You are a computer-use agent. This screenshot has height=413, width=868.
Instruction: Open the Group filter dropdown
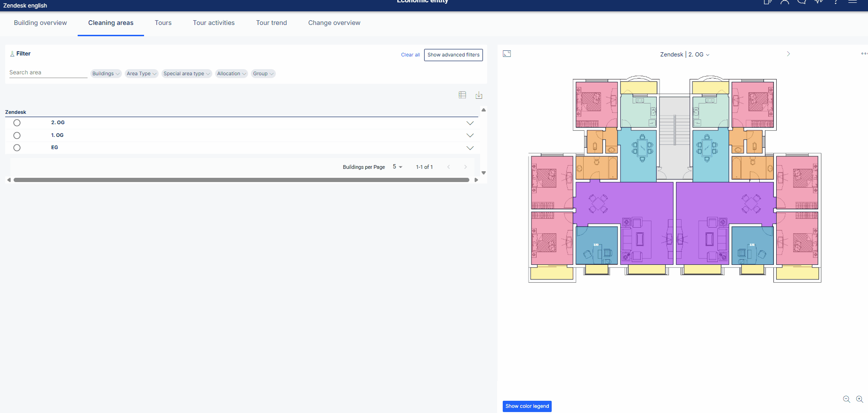point(263,73)
